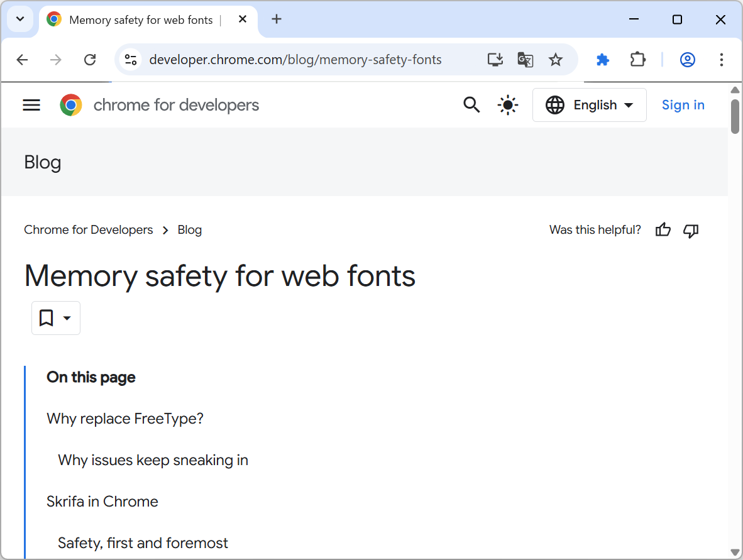Open the tab search chevron
743x560 pixels.
(x=19, y=19)
